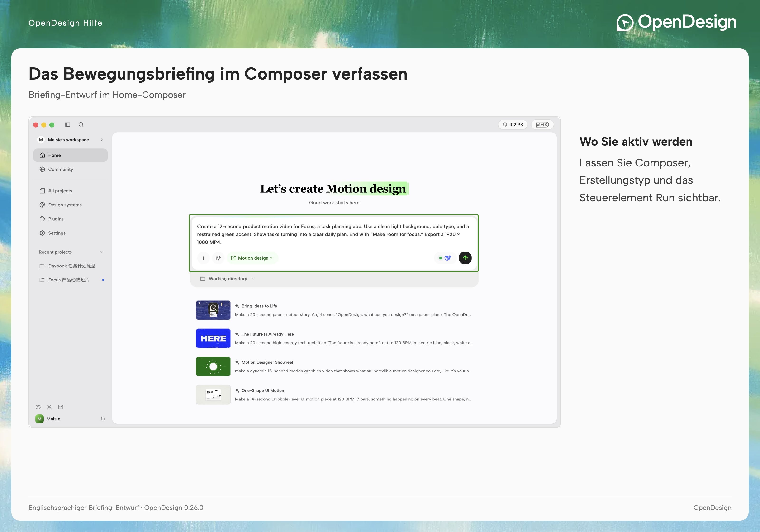Open All projects in the sidebar
Viewport: 760px width, 532px height.
point(70,191)
